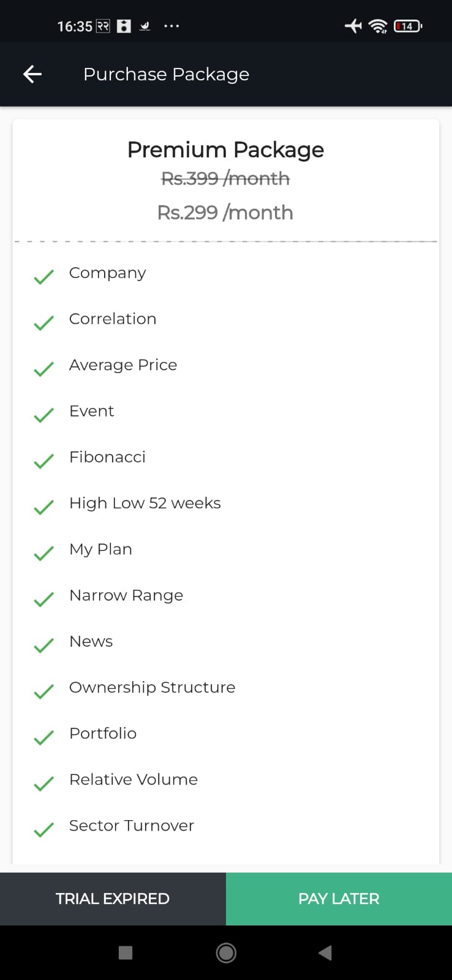Screen dimensions: 452x980
Task: Tap the High Low 52 weeks item
Action: (x=145, y=503)
